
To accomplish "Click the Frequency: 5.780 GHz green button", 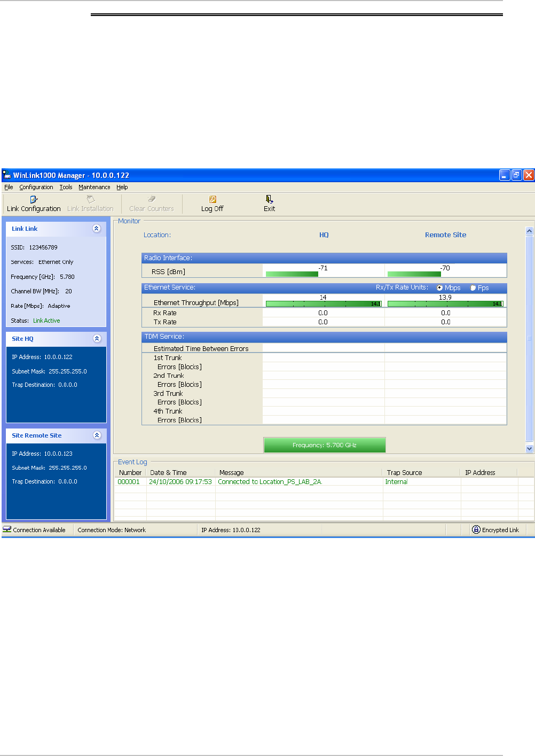I will [x=325, y=445].
